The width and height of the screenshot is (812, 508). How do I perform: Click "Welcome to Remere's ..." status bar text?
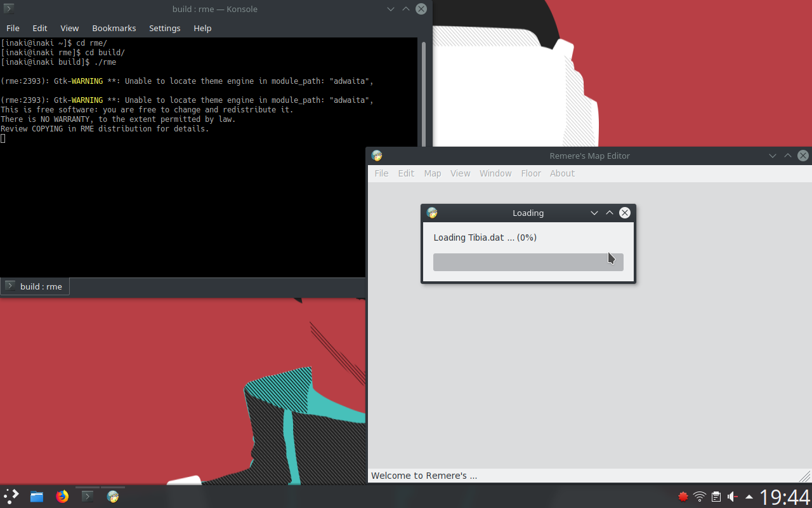point(424,476)
